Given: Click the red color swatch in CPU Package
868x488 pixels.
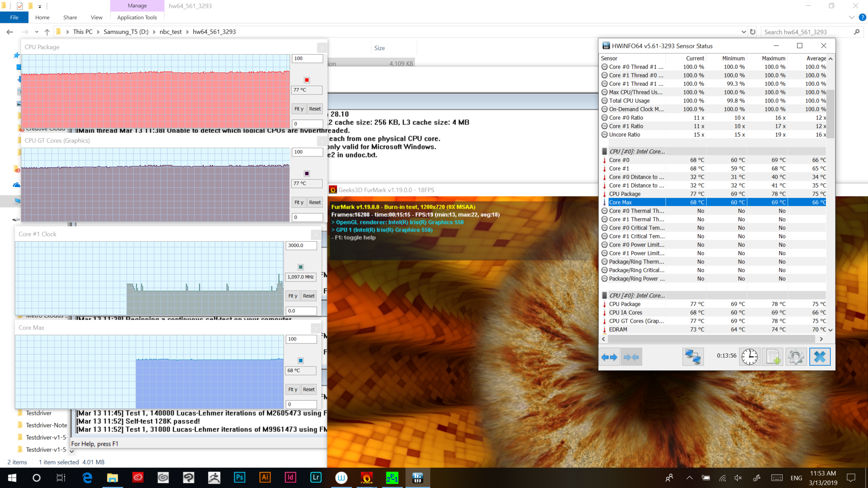Looking at the screenshot, I should (307, 80).
